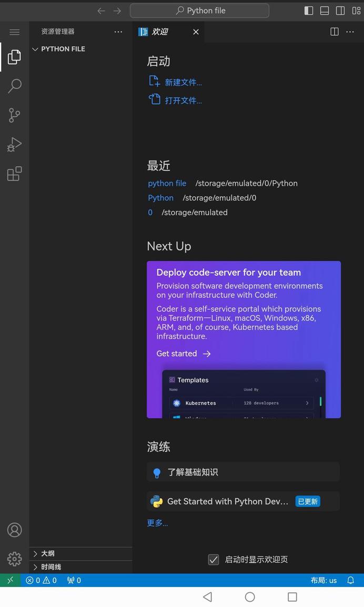Screen dimensions: 364x607
Task: Open the Manage gear settings
Action: point(14,559)
